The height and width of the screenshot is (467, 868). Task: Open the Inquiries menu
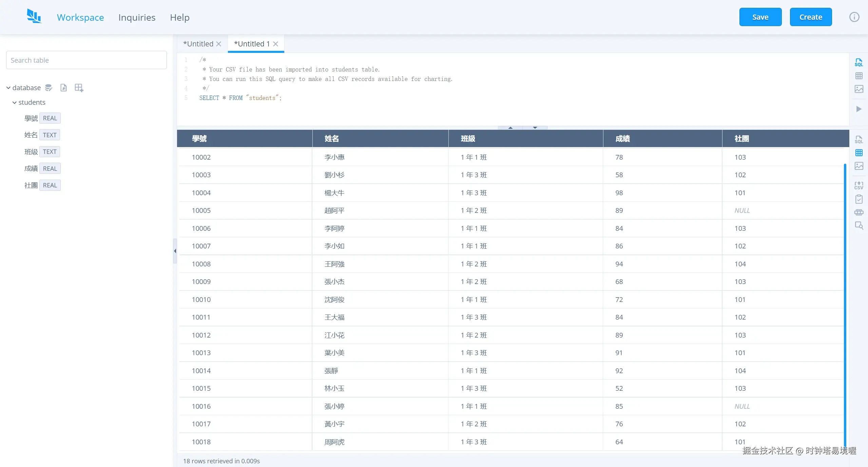coord(137,17)
